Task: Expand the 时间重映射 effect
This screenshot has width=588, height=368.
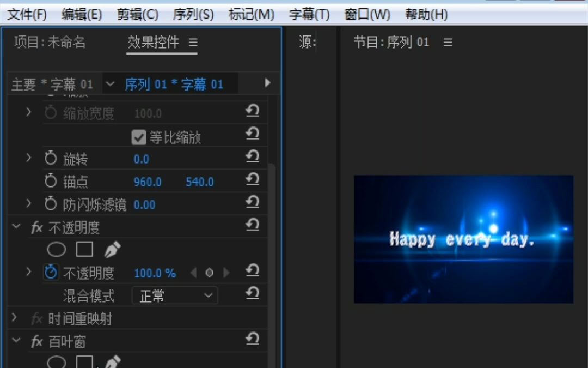Action: [x=14, y=318]
